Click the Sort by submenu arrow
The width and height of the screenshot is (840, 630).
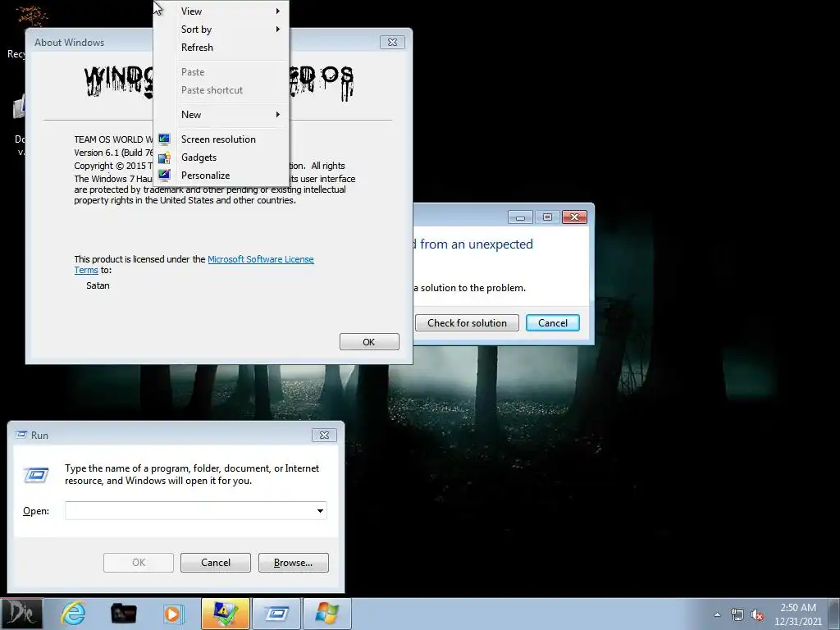coord(277,29)
